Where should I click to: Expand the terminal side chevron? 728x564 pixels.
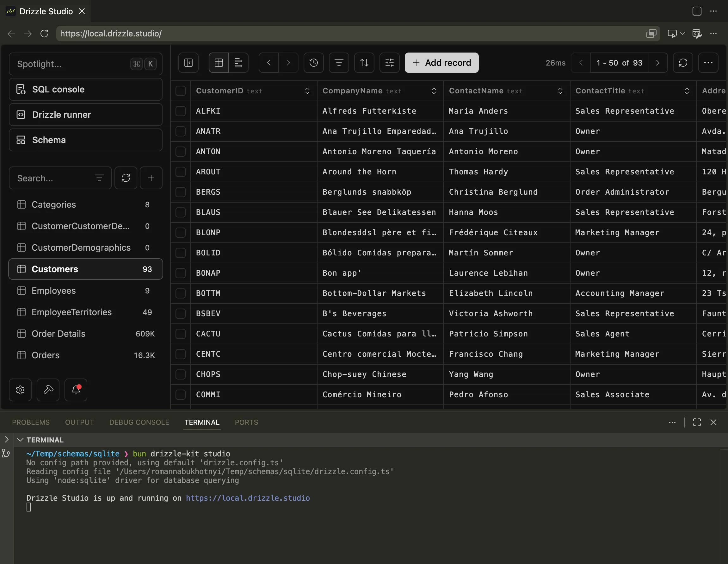tap(6, 439)
